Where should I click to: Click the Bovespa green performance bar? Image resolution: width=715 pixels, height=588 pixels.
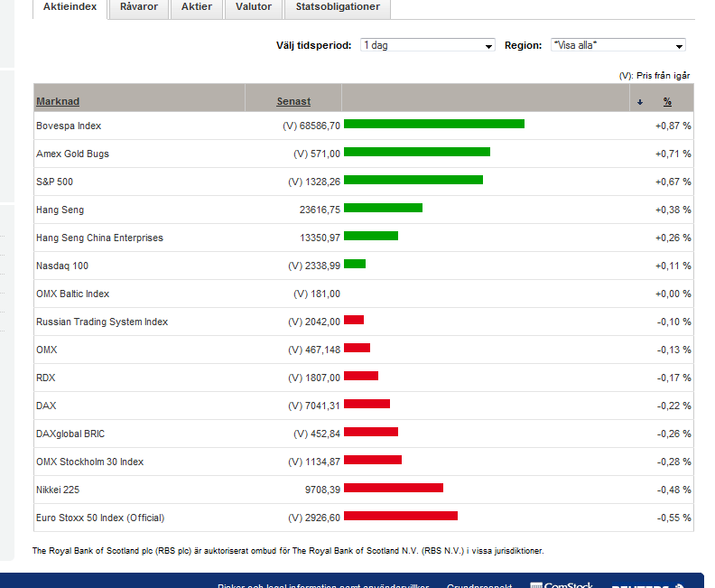434,124
